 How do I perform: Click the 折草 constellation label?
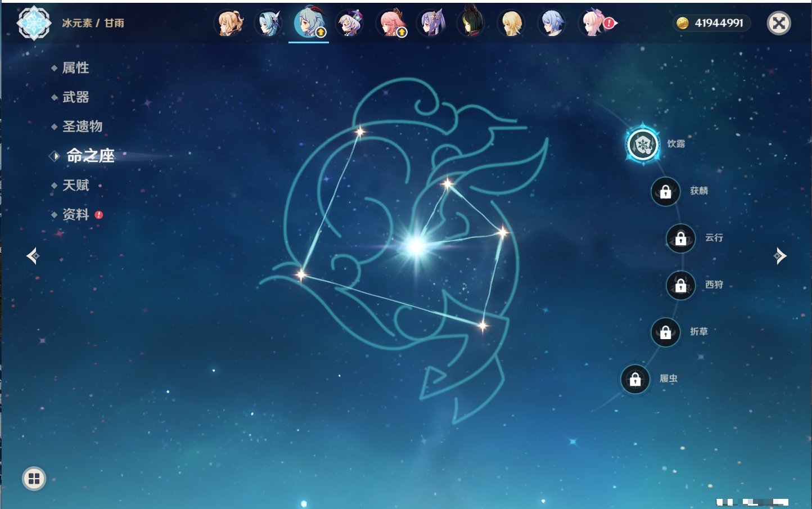click(x=699, y=332)
